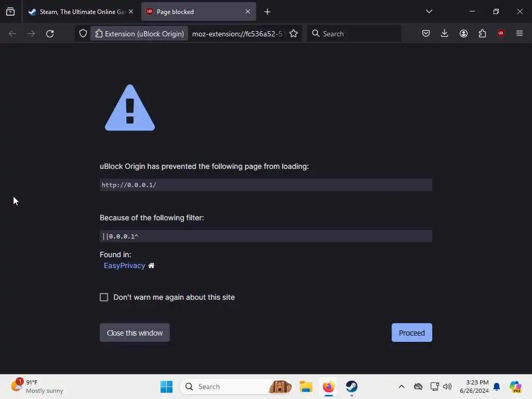
Task: Minimize the Firefox window
Action: (472, 11)
